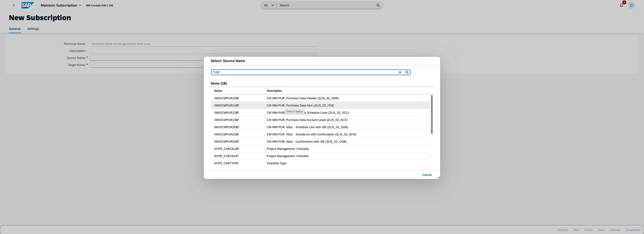Pick the 0CPR_CHECKL$P checklist entry
Screen dimensions: 644x234
tap(227, 149)
